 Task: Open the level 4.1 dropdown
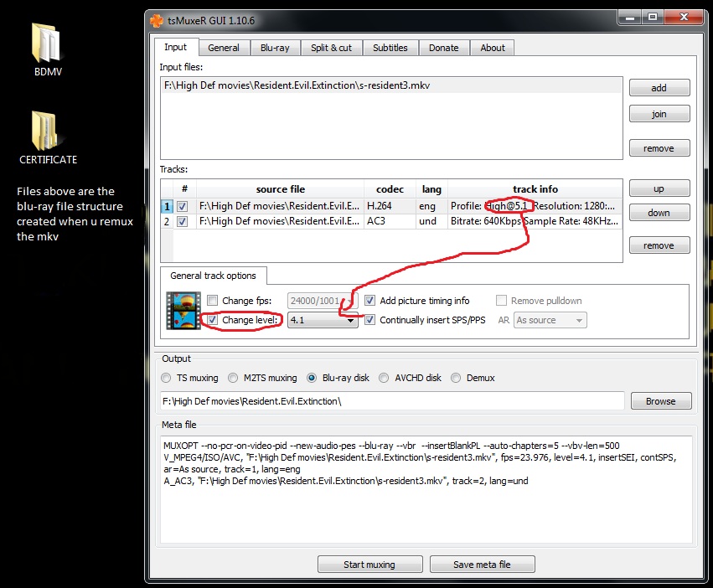[323, 320]
